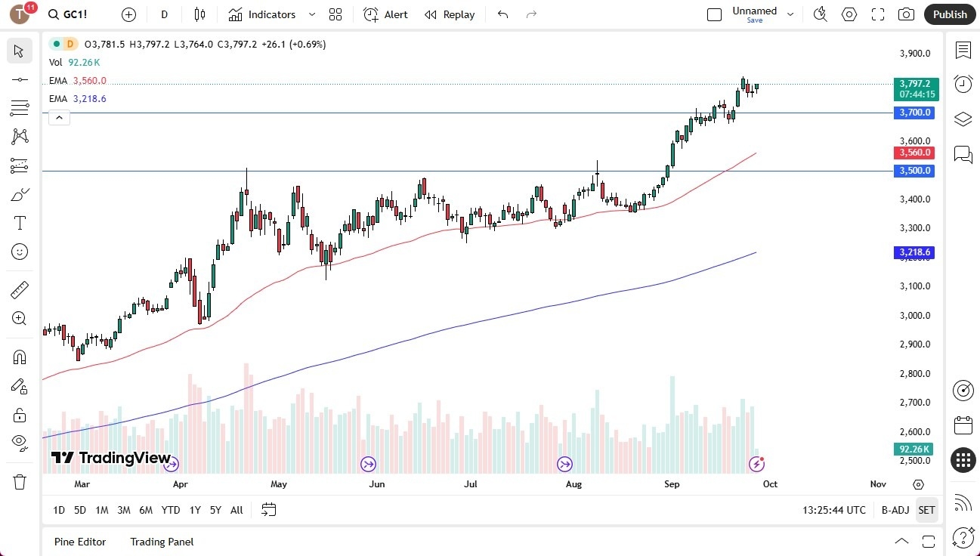The height and width of the screenshot is (556, 980).
Task: Toggle magnet mode on
Action: 20,357
